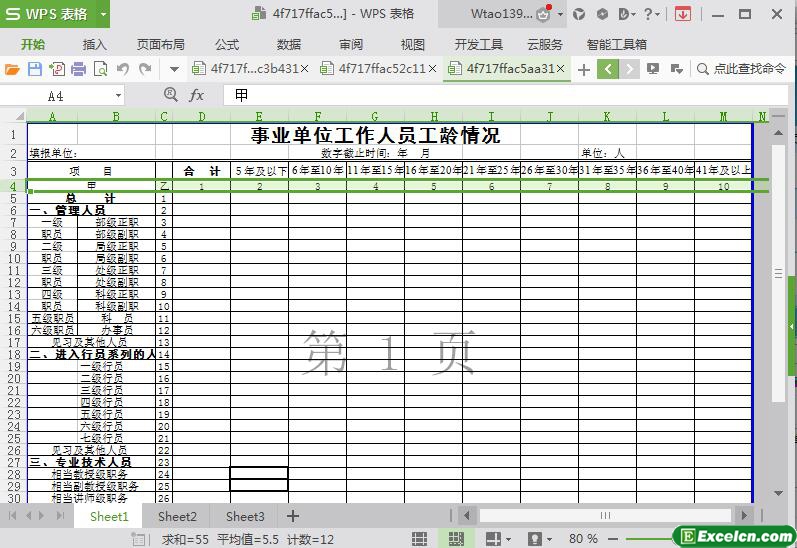Expand the Name Box dropdown arrow

[118, 96]
